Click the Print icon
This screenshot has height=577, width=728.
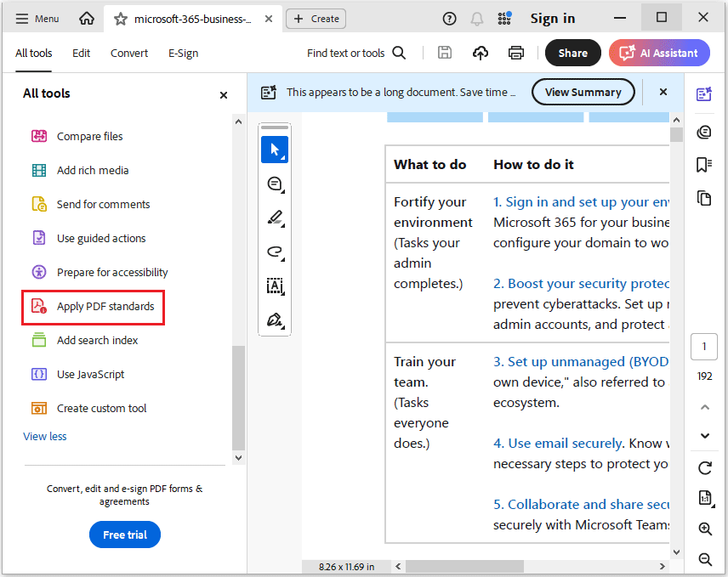(516, 54)
